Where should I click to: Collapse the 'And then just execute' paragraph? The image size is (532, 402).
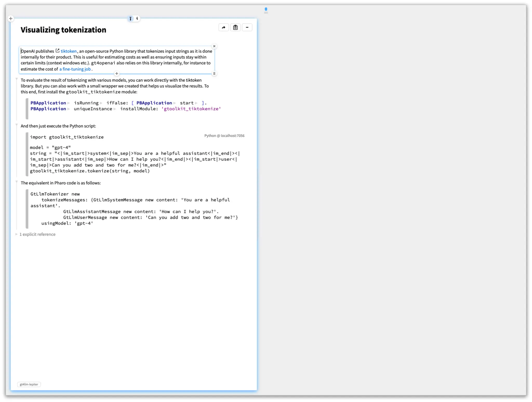(17, 125)
